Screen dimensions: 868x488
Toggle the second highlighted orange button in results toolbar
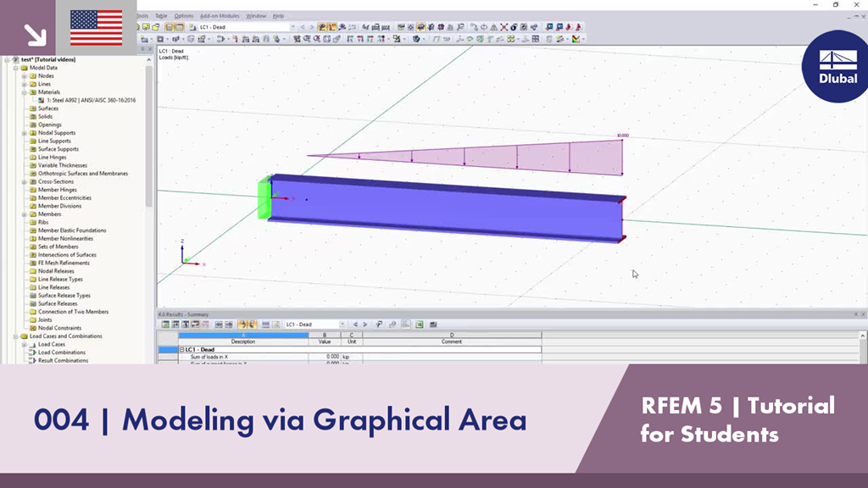[252, 324]
